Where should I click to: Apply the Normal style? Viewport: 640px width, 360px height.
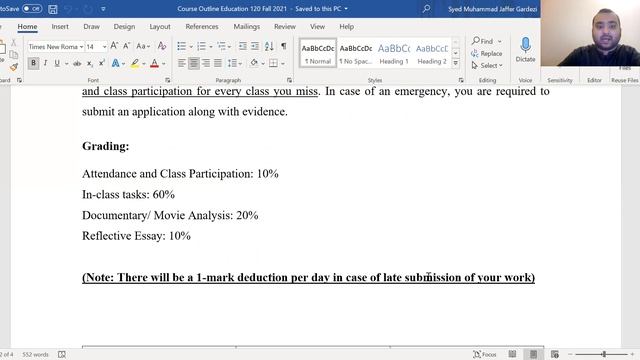(318, 53)
